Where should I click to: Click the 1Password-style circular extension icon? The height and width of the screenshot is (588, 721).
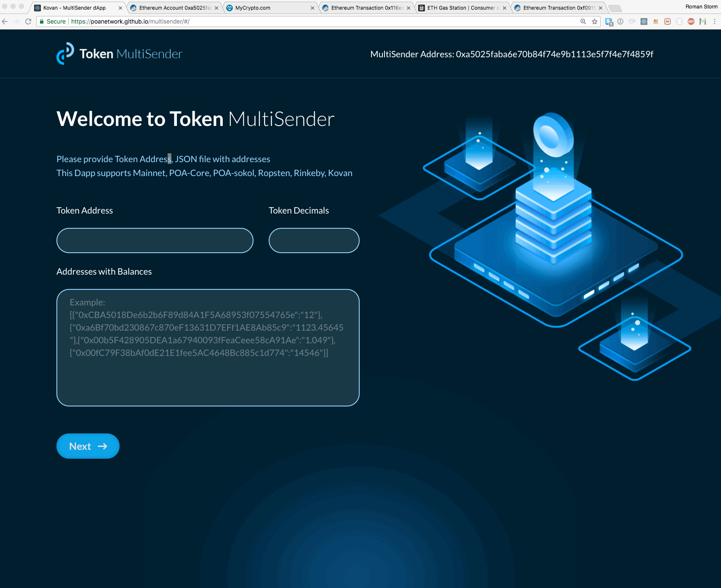click(x=620, y=21)
